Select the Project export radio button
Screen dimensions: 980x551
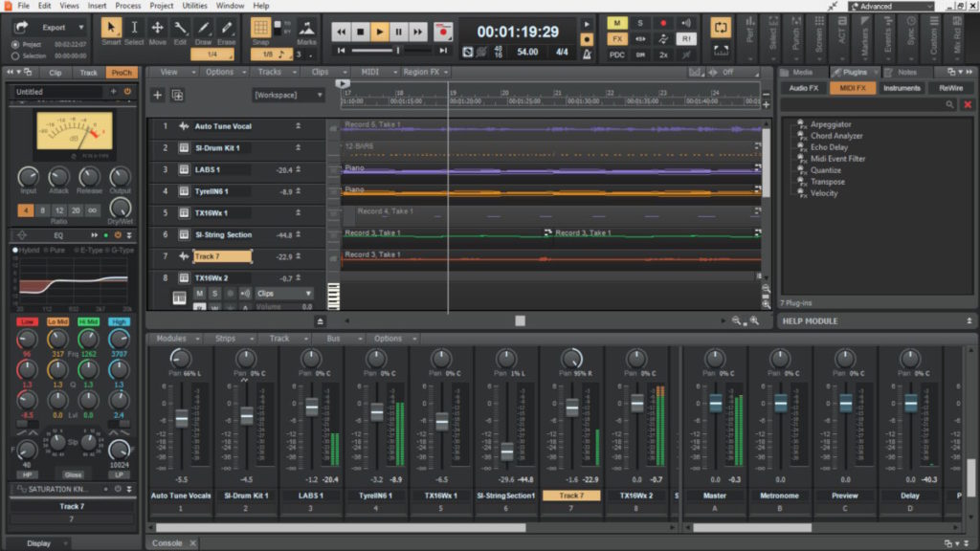coord(15,44)
